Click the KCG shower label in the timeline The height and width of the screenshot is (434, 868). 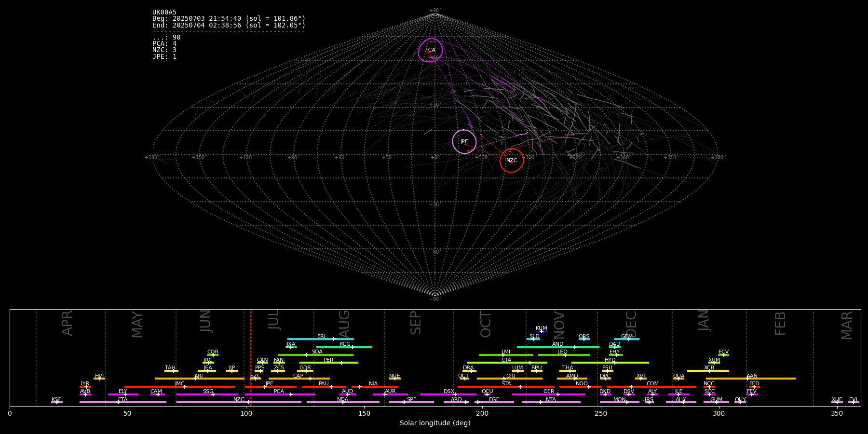point(345,344)
